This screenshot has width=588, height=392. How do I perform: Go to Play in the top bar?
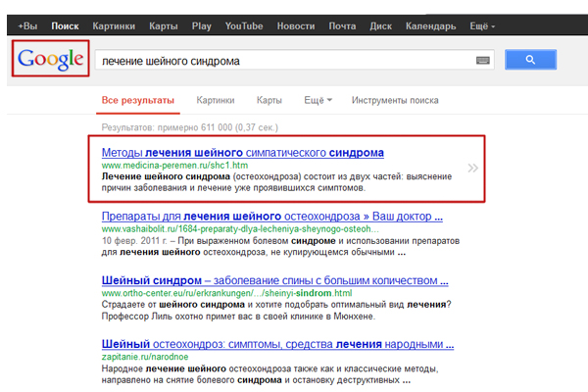202,26
